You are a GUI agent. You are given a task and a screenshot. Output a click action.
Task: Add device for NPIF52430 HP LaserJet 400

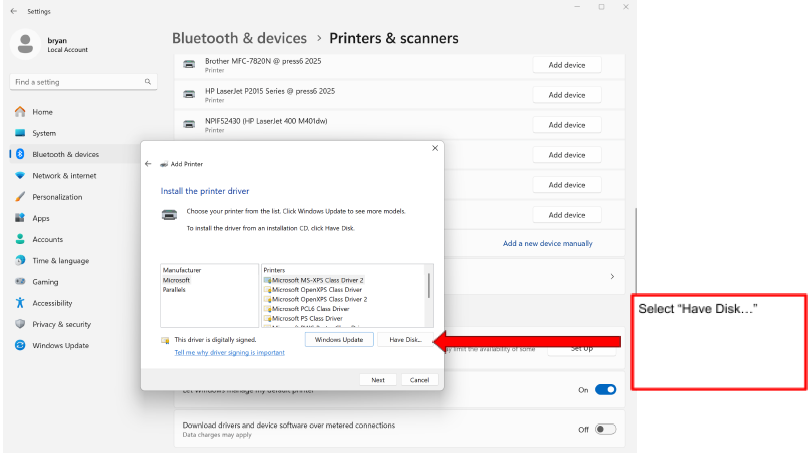[x=567, y=125]
